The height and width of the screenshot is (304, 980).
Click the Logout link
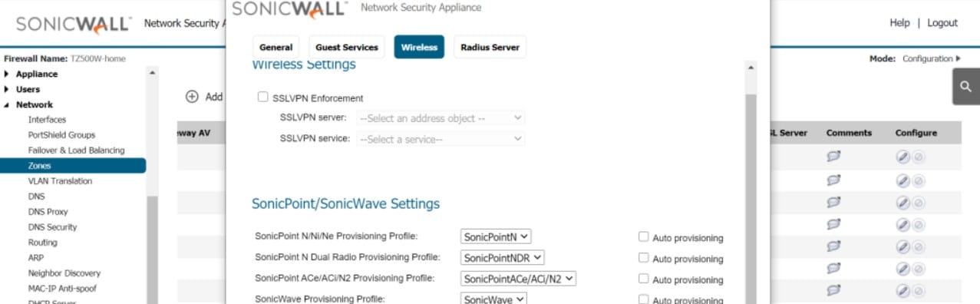tap(942, 23)
